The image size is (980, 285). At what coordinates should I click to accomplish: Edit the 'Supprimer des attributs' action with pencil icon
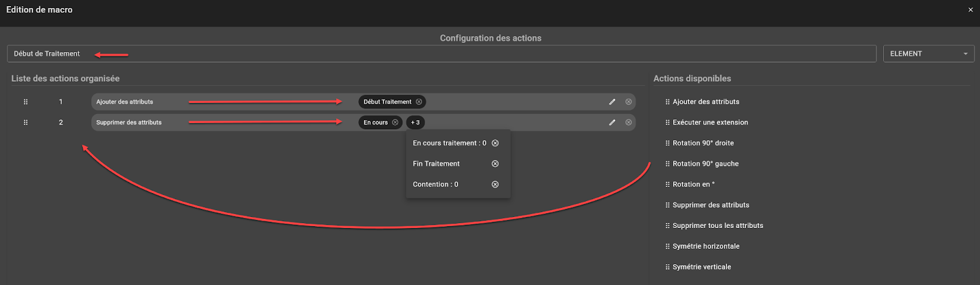612,123
